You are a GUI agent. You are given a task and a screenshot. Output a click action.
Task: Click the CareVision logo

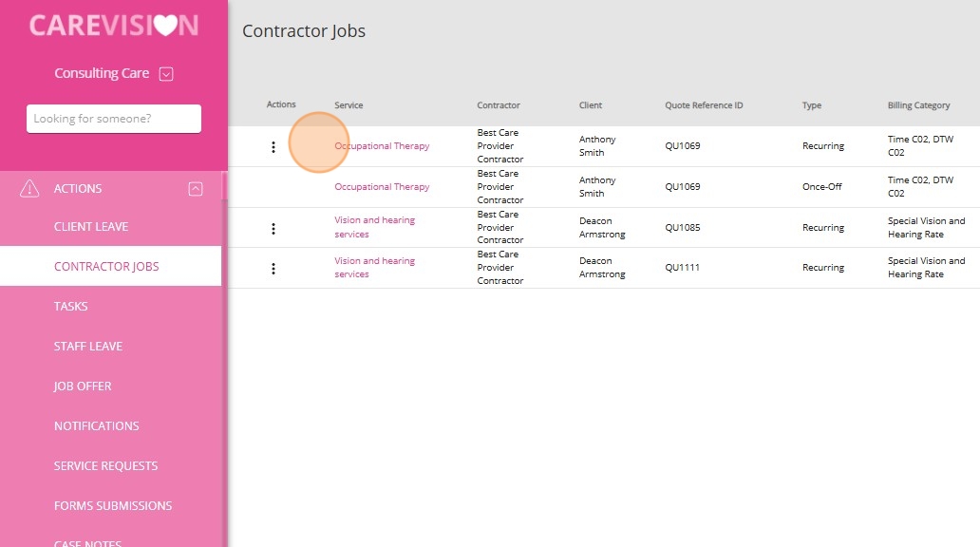pyautogui.click(x=114, y=26)
